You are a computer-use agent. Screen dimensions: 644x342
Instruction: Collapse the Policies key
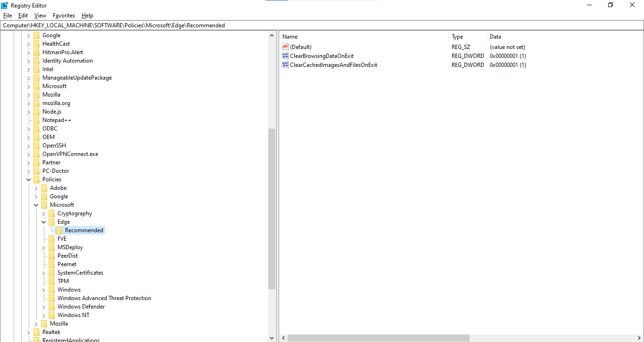tap(29, 179)
